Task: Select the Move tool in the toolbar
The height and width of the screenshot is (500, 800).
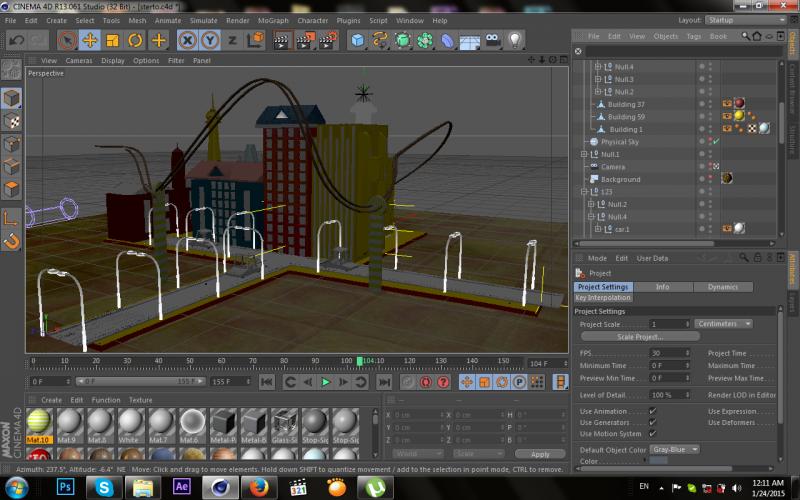Action: click(x=90, y=41)
